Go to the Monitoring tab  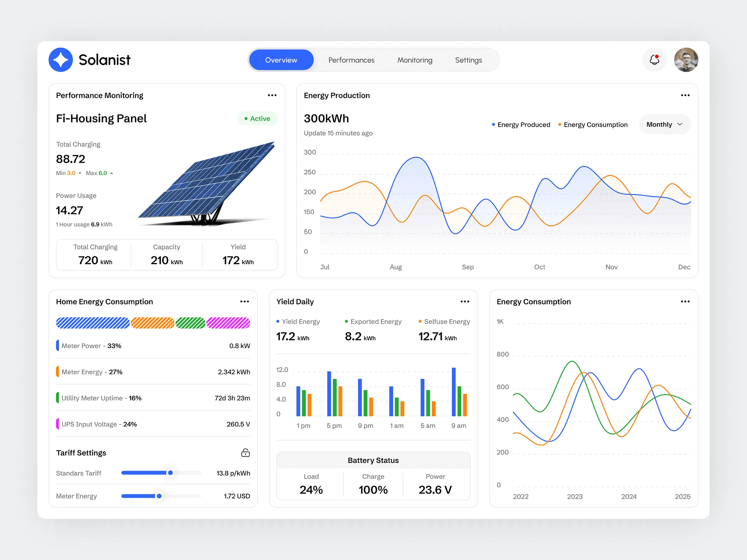(415, 60)
